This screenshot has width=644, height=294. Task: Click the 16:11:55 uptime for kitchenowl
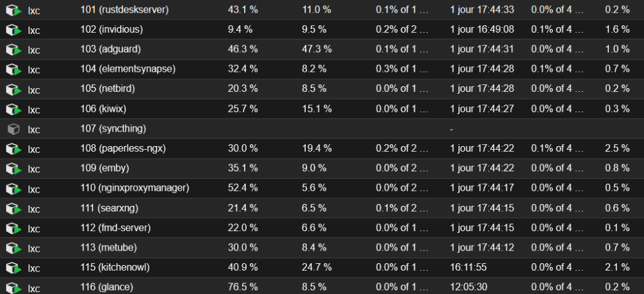tap(468, 268)
